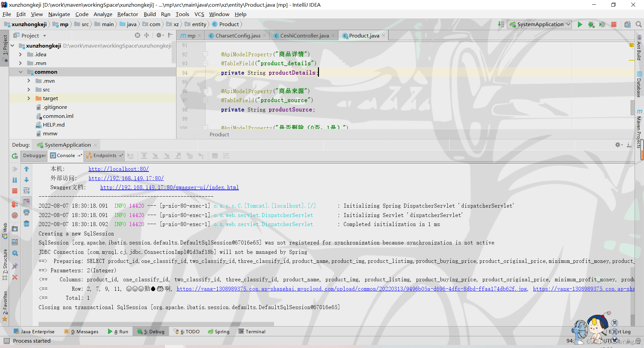The width and height of the screenshot is (644, 348).
Task: Print console output with the printer icon
Action: tap(26, 212)
